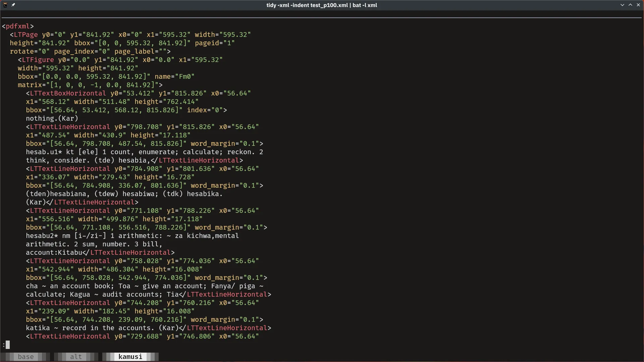The height and width of the screenshot is (362, 644).
Task: Switch to the base workspace tab
Action: point(25,357)
